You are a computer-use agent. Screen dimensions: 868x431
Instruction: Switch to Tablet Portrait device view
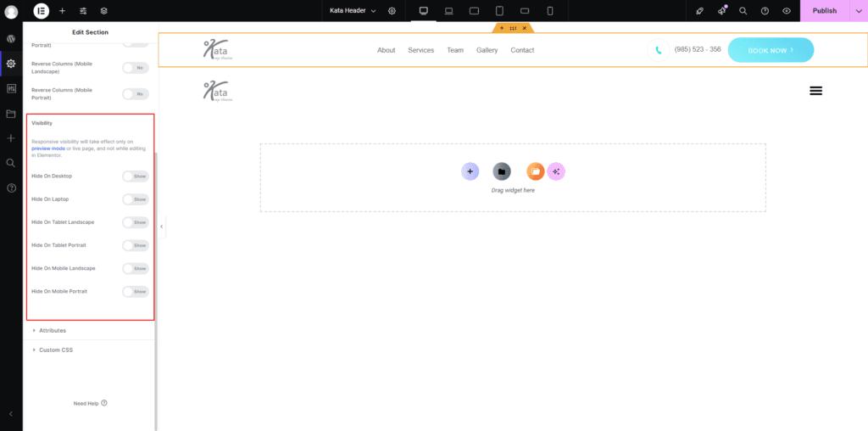499,10
